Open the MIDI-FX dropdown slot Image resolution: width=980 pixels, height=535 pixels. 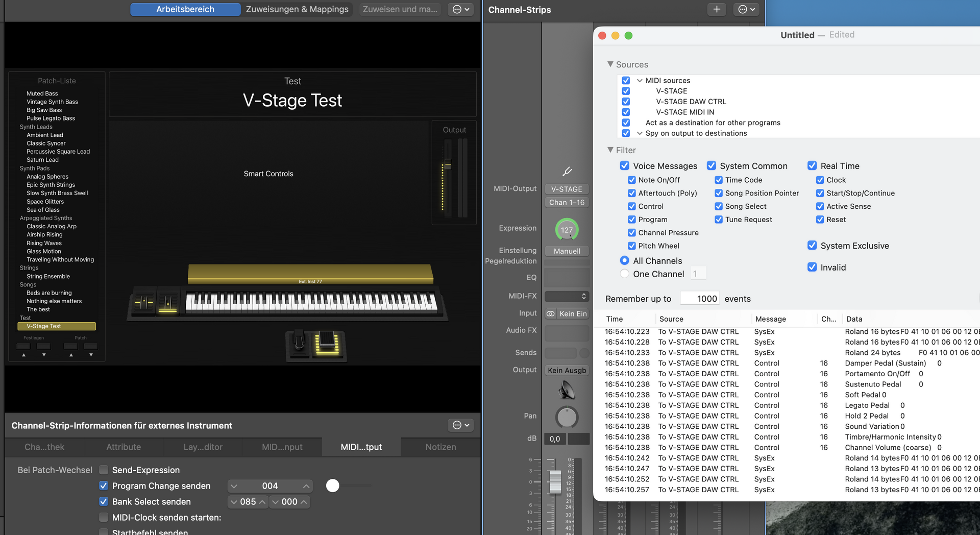(567, 297)
